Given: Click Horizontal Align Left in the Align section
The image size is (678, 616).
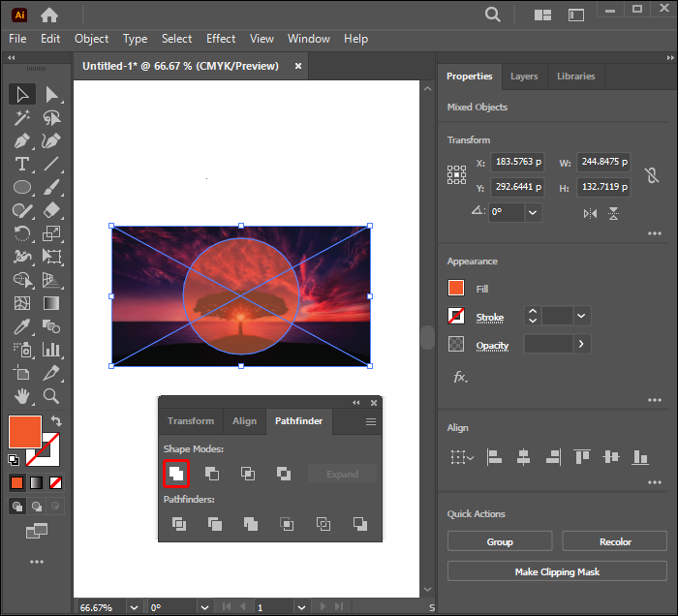Looking at the screenshot, I should pos(494,457).
